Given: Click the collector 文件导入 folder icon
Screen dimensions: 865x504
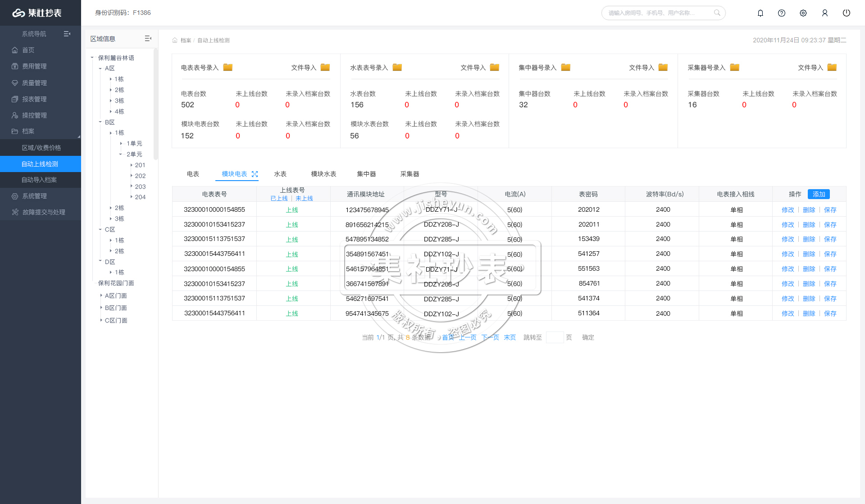Looking at the screenshot, I should point(832,68).
